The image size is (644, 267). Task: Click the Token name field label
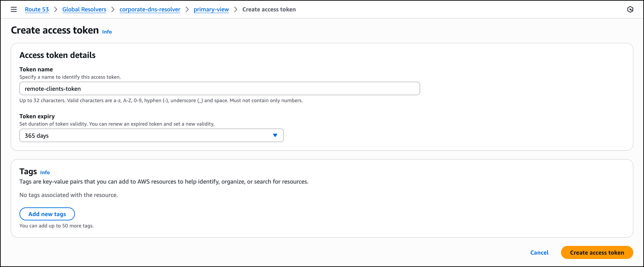click(36, 69)
